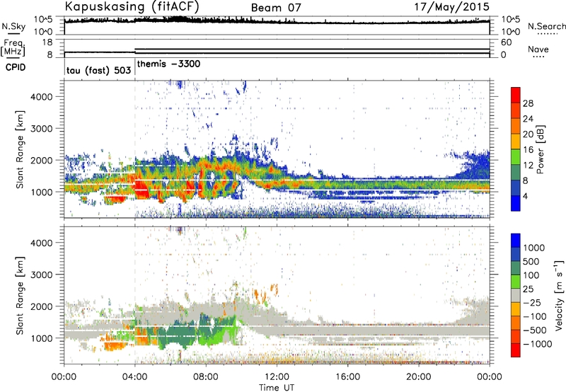Click the '60' Nave axis tick
Screen dimensions: 566x392
click(x=506, y=42)
